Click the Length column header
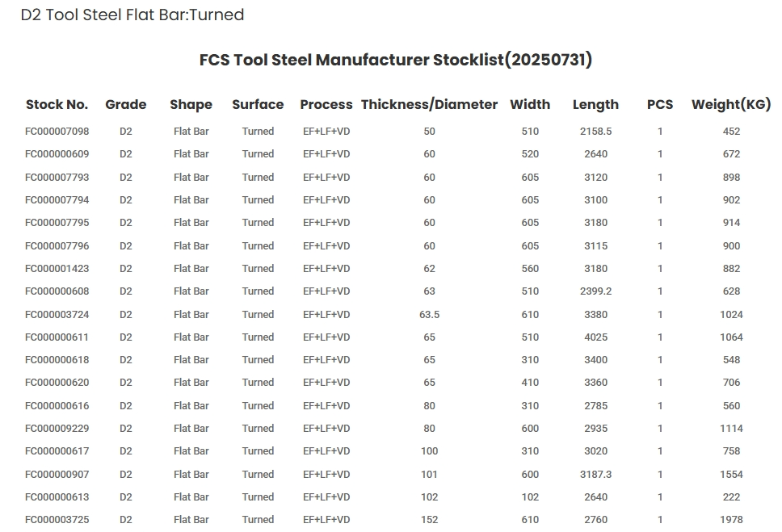 pos(595,104)
